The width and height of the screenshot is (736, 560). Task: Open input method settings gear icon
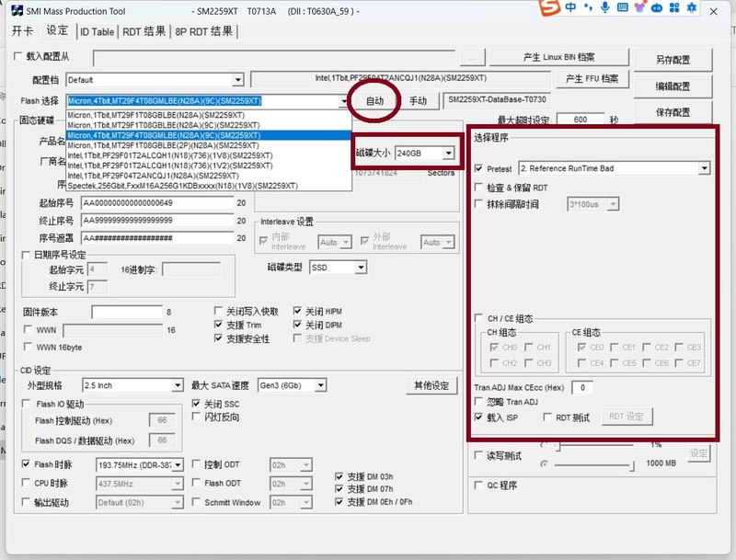click(691, 10)
